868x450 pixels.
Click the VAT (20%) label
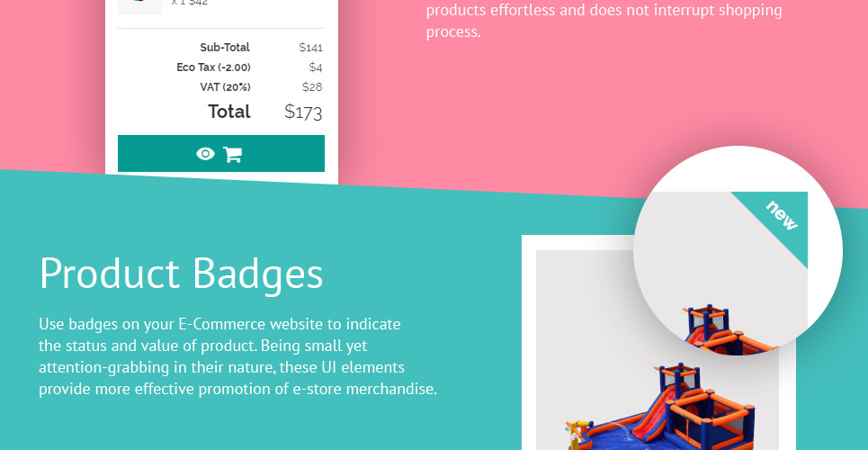[225, 87]
